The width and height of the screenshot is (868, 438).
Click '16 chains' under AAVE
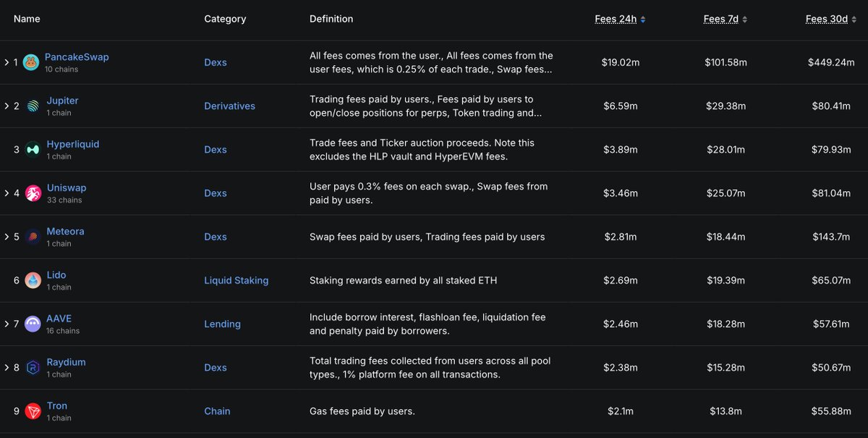coord(63,331)
